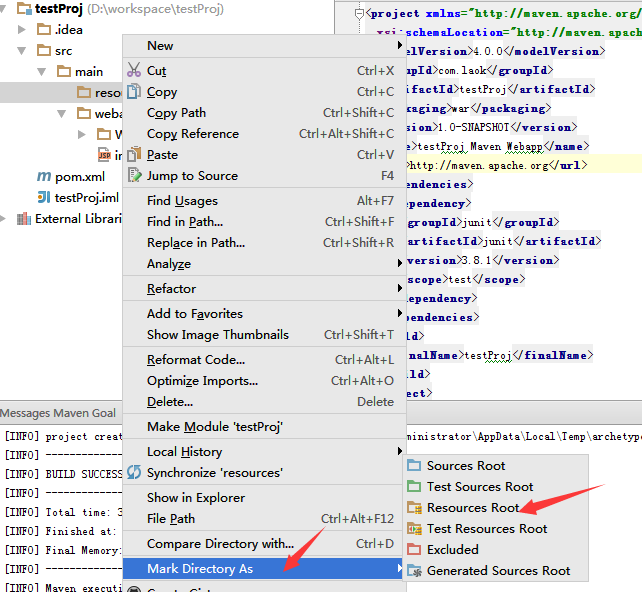Click the Messages Maven Goal panel title
The width and height of the screenshot is (642, 592).
pos(58,413)
